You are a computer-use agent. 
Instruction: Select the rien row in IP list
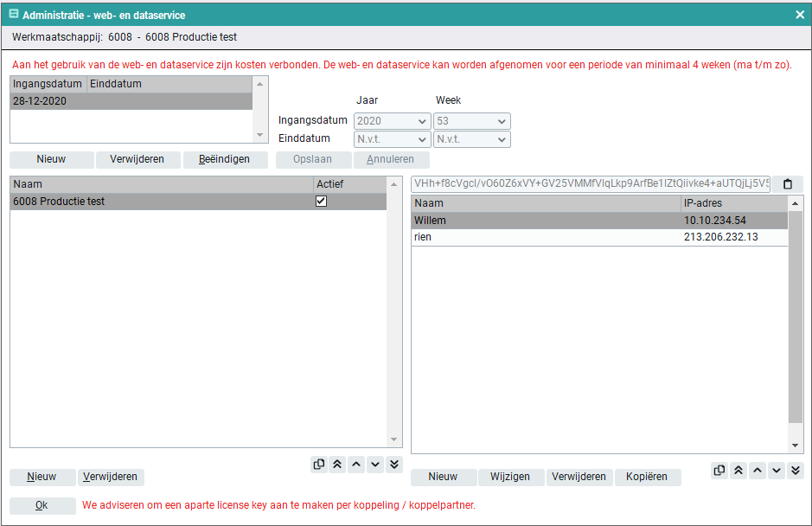(x=545, y=237)
